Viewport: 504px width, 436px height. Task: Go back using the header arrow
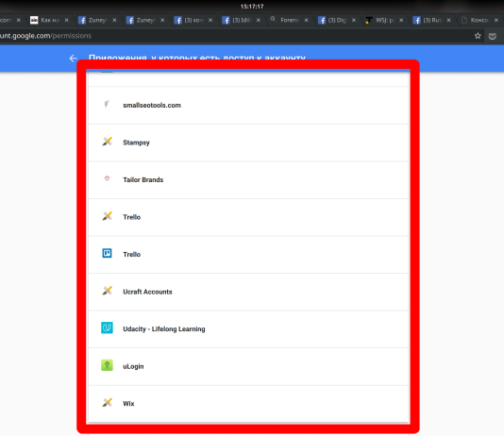pos(74,59)
